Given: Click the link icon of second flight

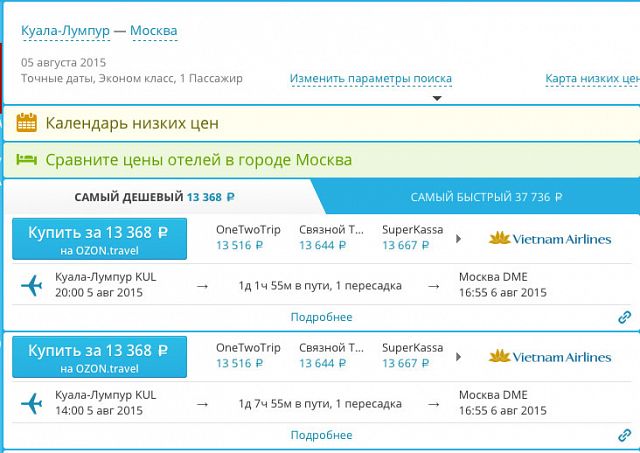Looking at the screenshot, I should (x=624, y=435).
